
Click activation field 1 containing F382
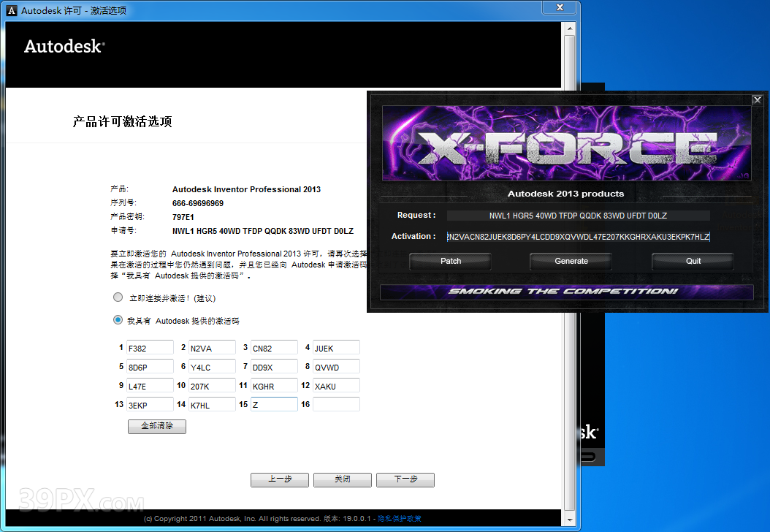click(149, 347)
